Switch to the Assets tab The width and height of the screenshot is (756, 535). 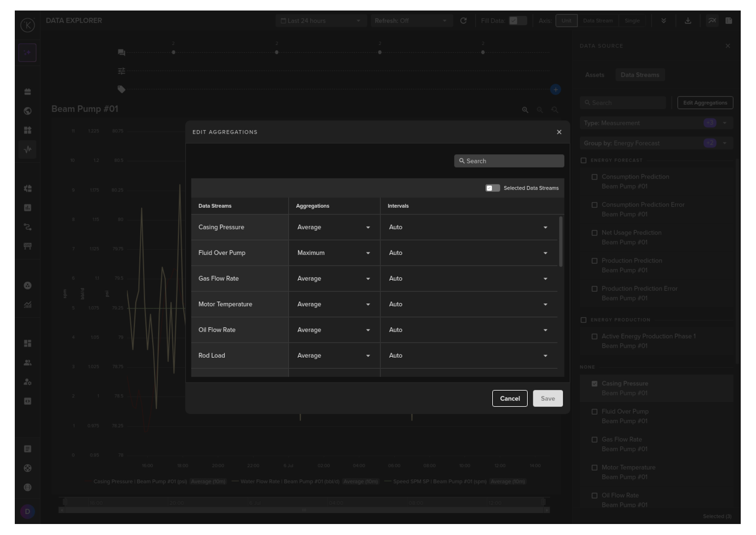(x=595, y=75)
